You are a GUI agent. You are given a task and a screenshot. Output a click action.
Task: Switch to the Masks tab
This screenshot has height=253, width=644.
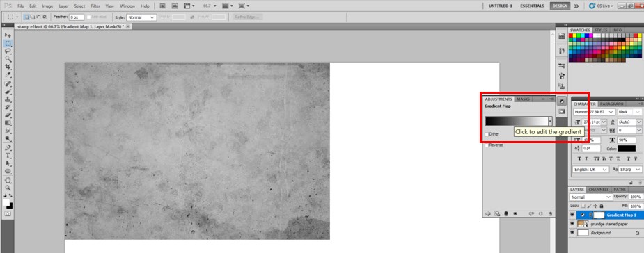pos(523,99)
